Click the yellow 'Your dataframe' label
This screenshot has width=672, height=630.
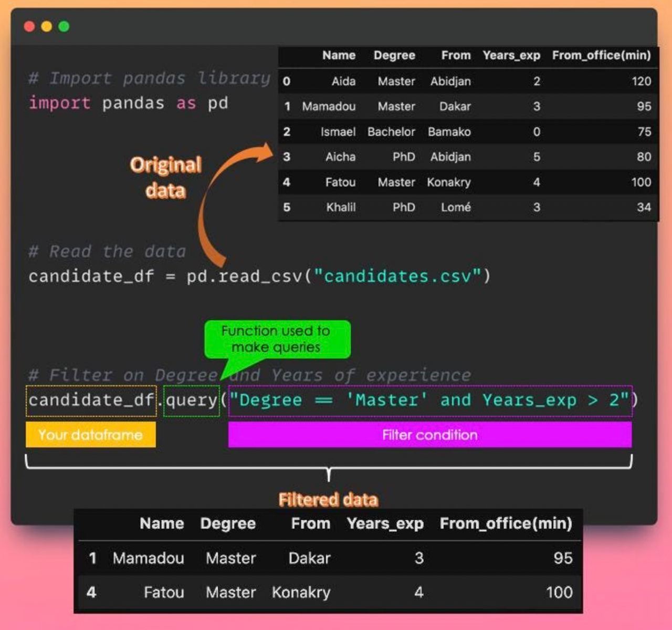click(x=90, y=435)
